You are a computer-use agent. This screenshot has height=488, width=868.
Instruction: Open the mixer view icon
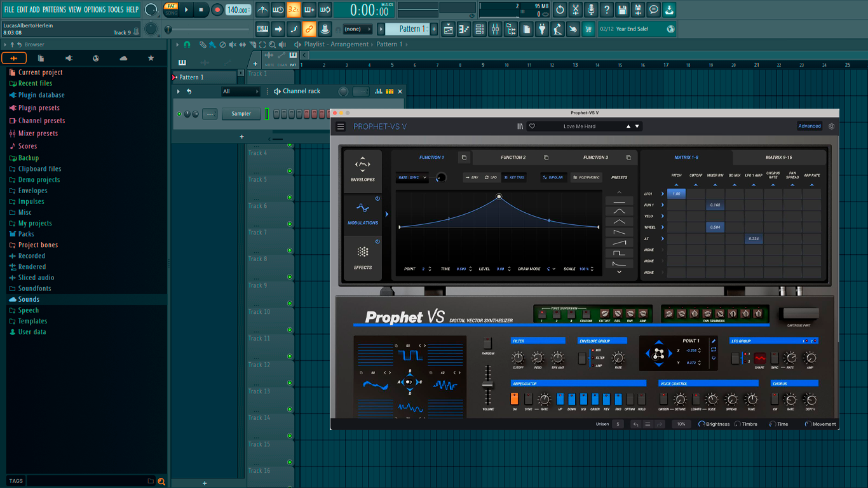(495, 29)
